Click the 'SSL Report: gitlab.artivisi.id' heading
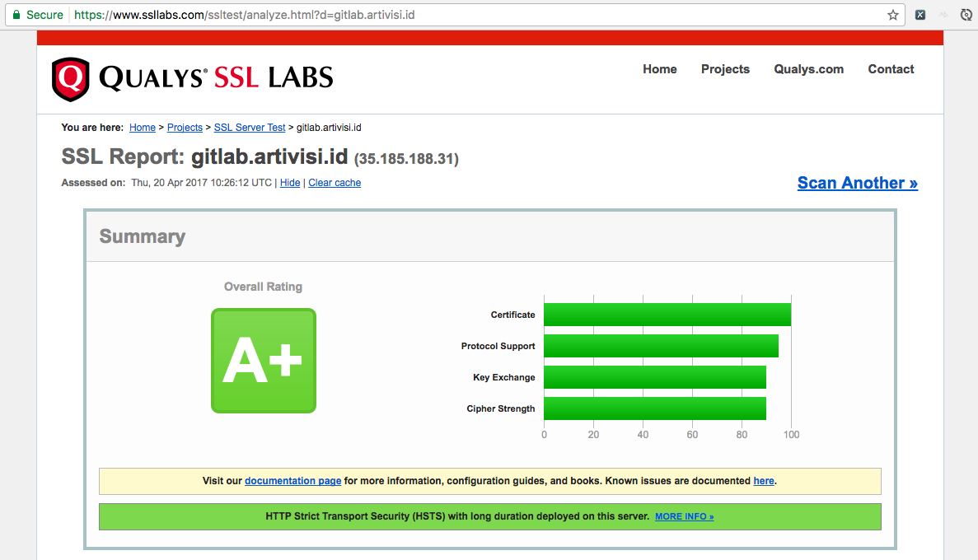The image size is (978, 560). [x=204, y=156]
